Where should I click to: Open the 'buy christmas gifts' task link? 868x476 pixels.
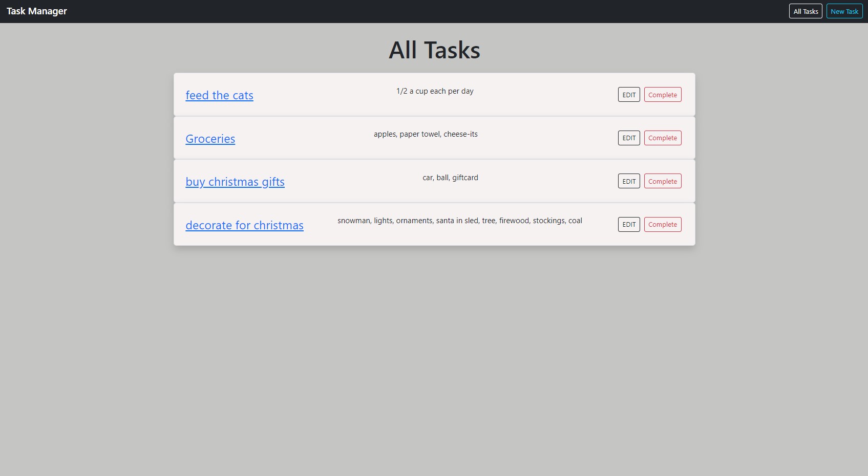pos(235,182)
